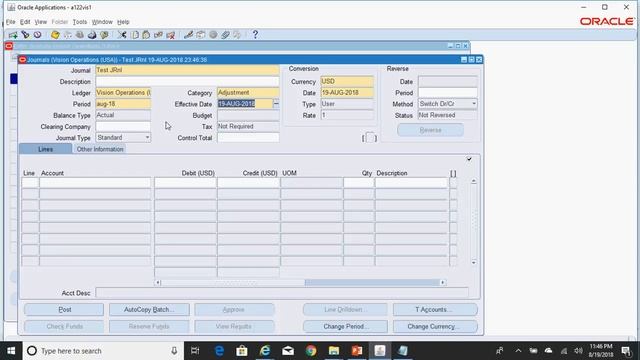The image size is (640, 360).
Task: Click the yellow Save toolbar icon
Action: pos(55,35)
